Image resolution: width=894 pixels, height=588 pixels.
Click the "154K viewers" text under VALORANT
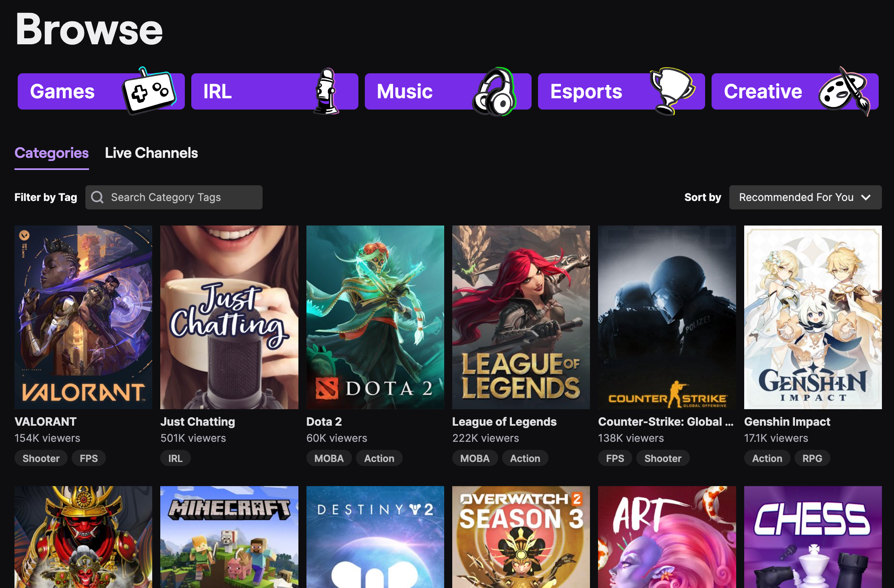click(x=48, y=438)
